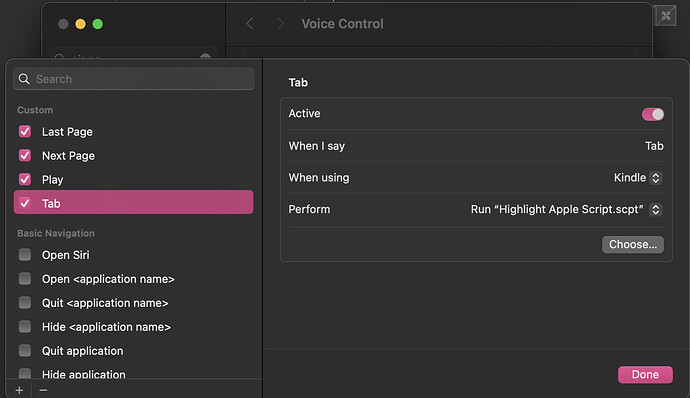
Task: Turn off the Active switch
Action: click(653, 114)
